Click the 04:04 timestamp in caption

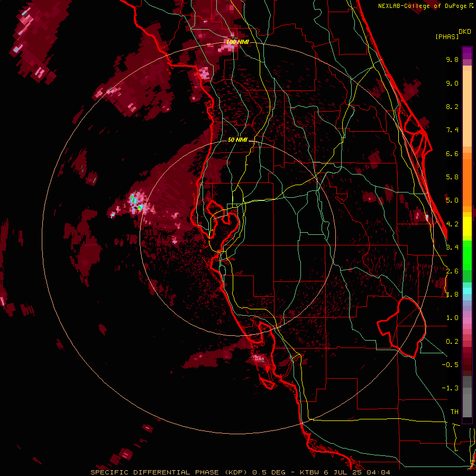tap(378, 472)
